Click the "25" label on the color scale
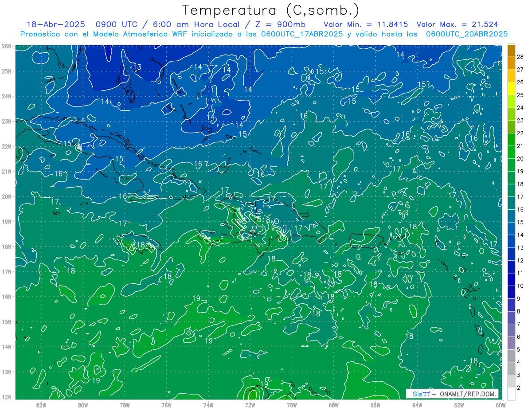This screenshot has width=532, height=411. point(520,95)
